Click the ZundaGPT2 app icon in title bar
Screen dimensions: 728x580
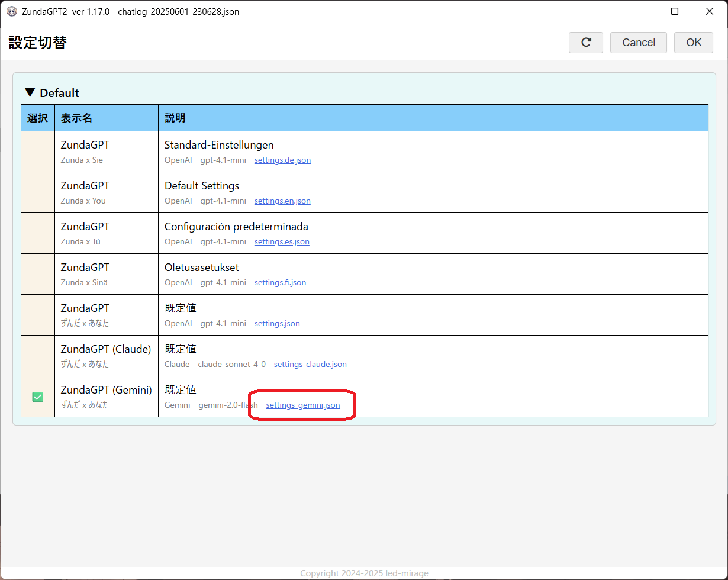[x=11, y=11]
